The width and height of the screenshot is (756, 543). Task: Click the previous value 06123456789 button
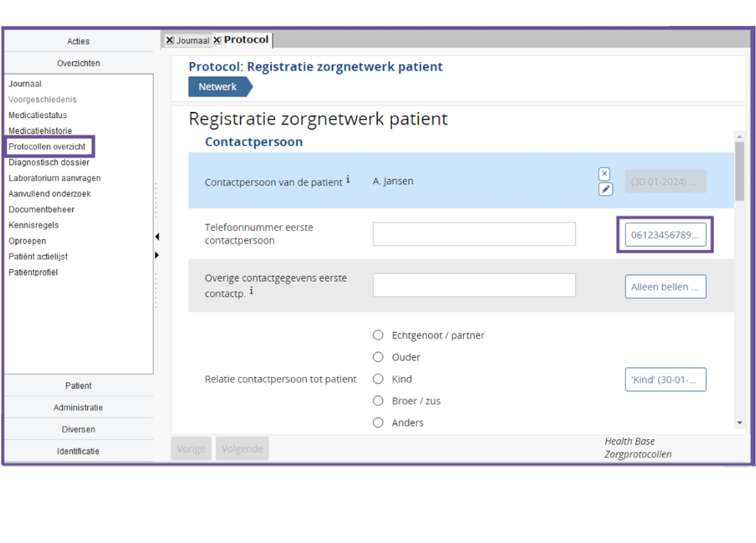click(x=665, y=235)
